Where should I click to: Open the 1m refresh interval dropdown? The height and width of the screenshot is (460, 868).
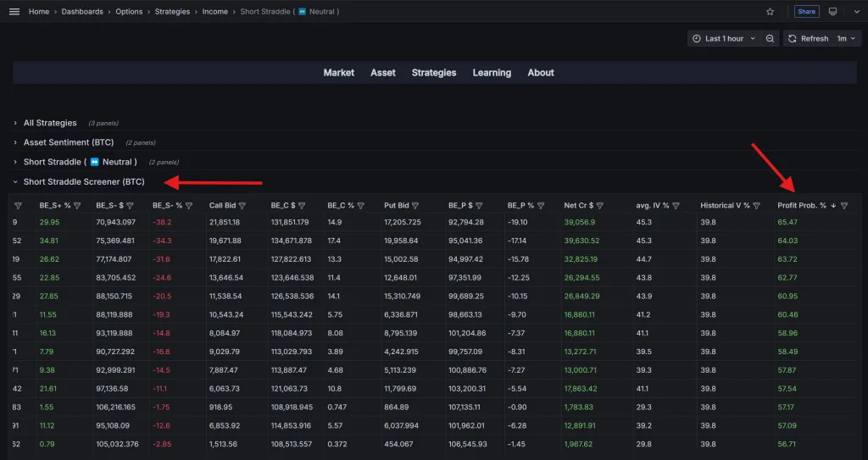click(x=847, y=39)
